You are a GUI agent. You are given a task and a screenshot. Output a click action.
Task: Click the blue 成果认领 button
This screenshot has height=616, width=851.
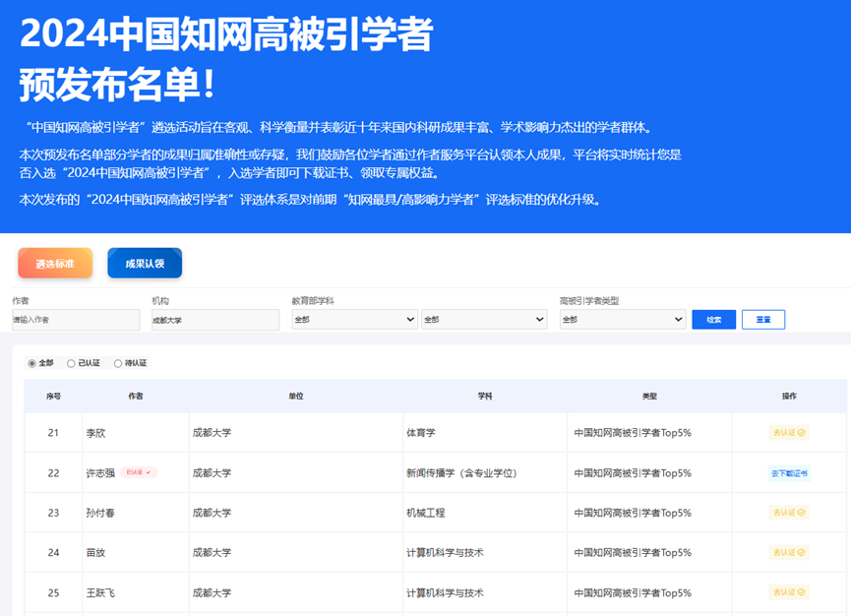[x=145, y=264]
